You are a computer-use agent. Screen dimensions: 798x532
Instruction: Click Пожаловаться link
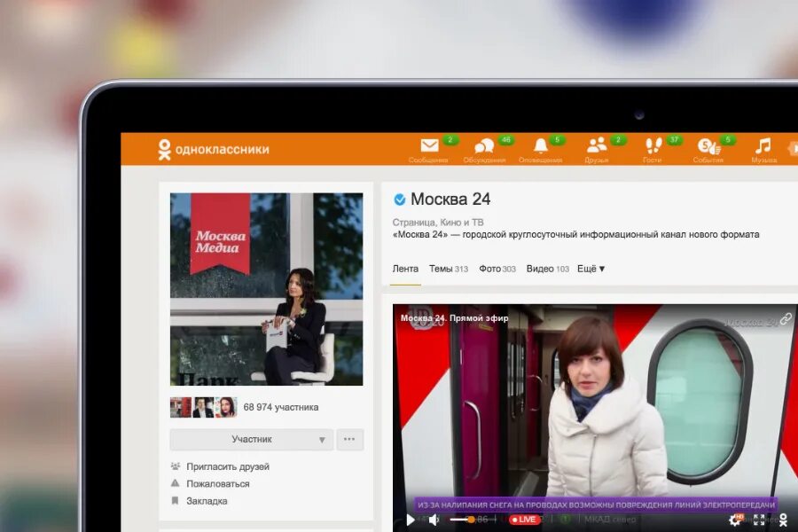tap(218, 483)
